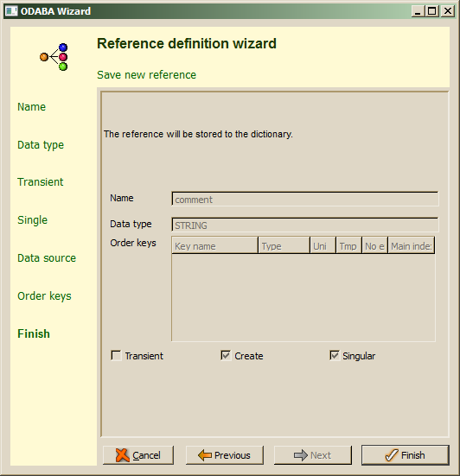Select the Single step in sidebar
The image size is (460, 476).
[x=33, y=219]
